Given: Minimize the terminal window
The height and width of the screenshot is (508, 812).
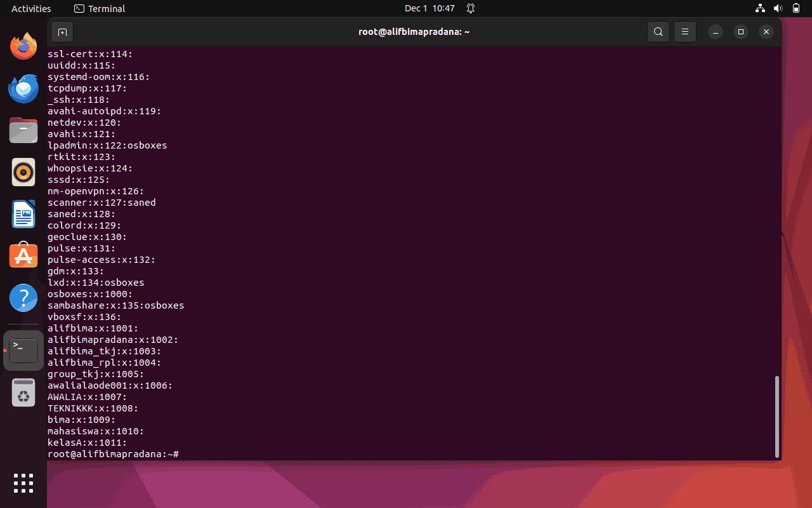Looking at the screenshot, I should 715,32.
